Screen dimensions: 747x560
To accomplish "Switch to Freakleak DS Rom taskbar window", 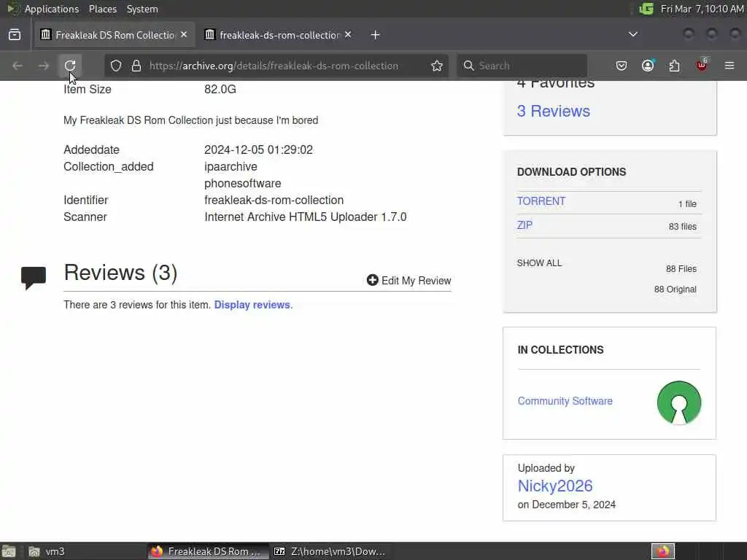I will [x=208, y=551].
